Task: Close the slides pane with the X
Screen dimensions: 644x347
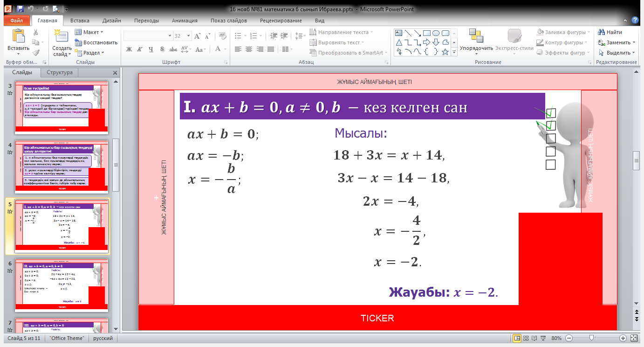Action: (115, 73)
